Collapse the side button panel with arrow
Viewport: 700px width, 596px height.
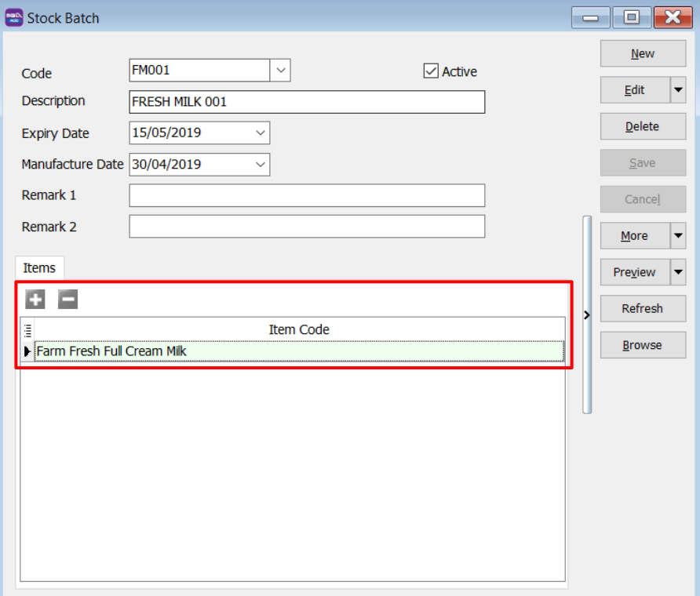click(587, 314)
